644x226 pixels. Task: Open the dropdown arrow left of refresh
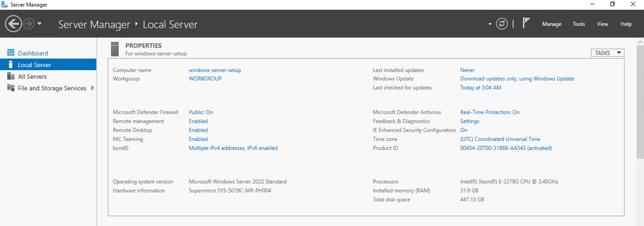tap(490, 24)
